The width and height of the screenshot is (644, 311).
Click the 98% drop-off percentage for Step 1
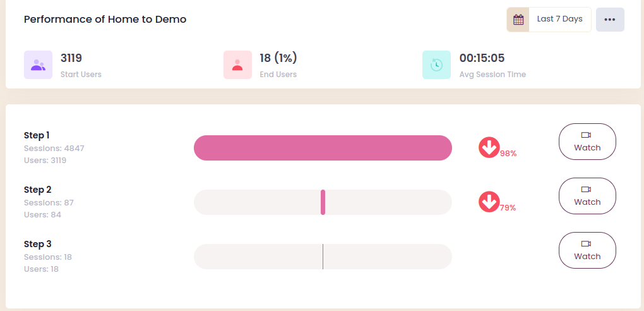point(508,153)
